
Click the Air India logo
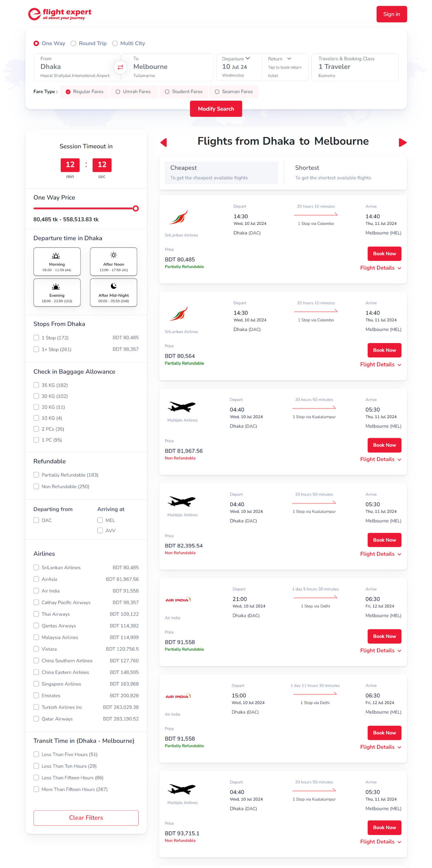tap(178, 599)
